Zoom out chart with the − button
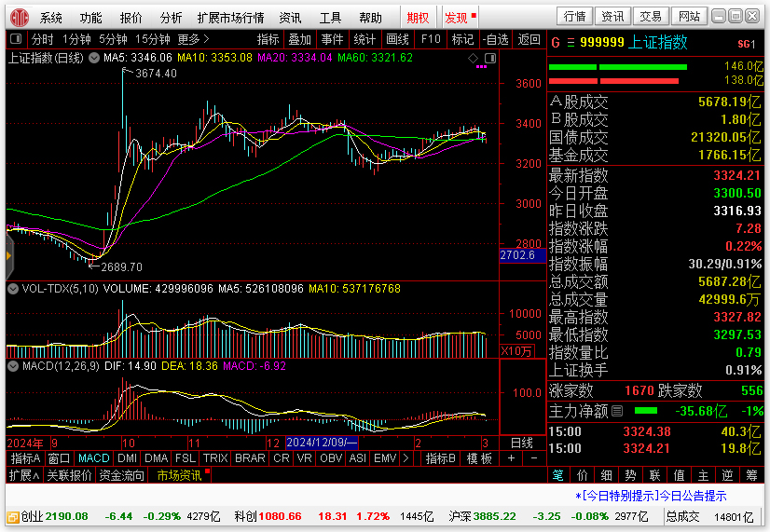Screen dimensions: 770x532 click(534, 458)
